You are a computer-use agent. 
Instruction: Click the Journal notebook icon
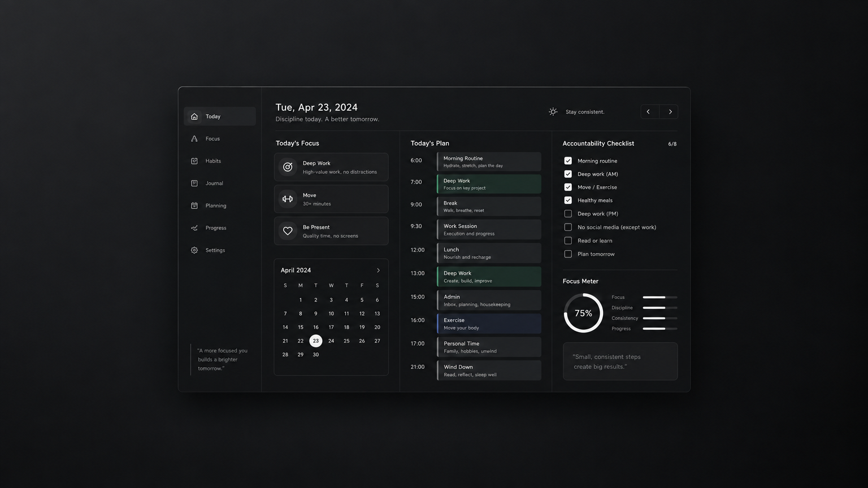(194, 183)
